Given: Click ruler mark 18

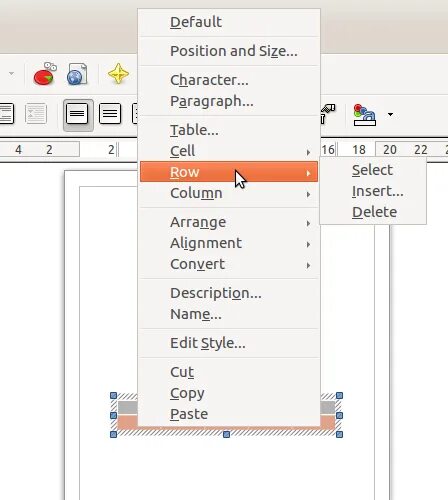Looking at the screenshot, I should 359,150.
